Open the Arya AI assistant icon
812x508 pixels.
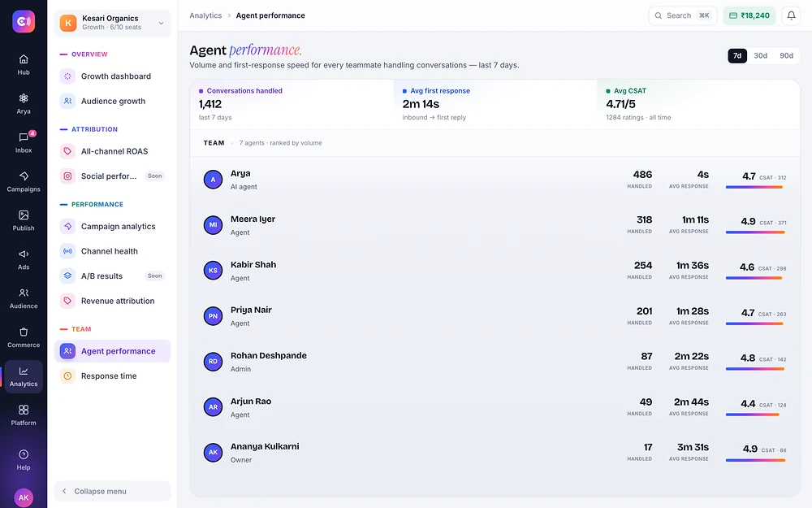(x=24, y=104)
